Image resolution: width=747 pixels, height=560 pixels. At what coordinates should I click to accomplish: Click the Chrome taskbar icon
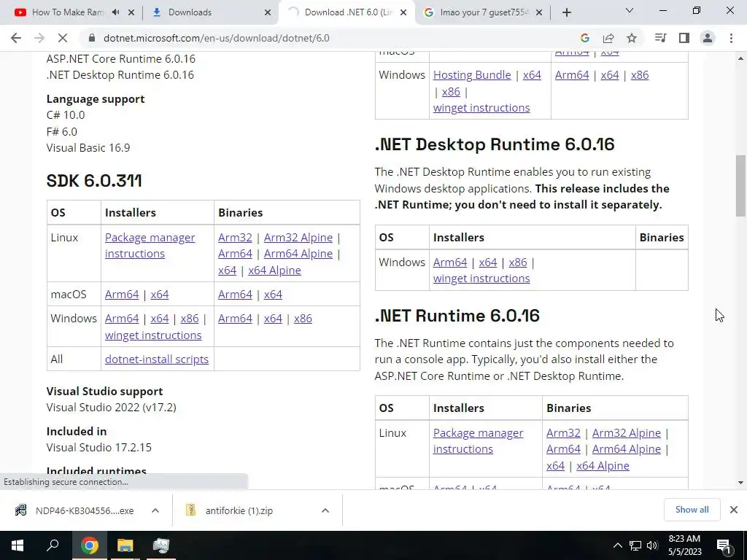click(89, 545)
